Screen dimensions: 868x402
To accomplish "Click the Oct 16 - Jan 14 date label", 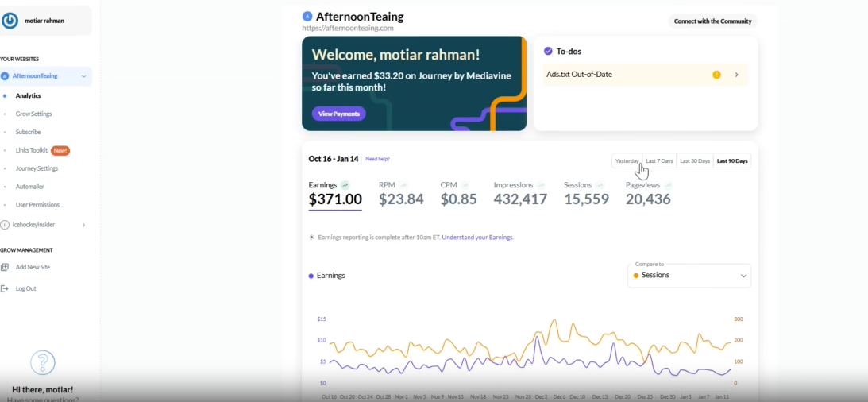I will click(334, 160).
